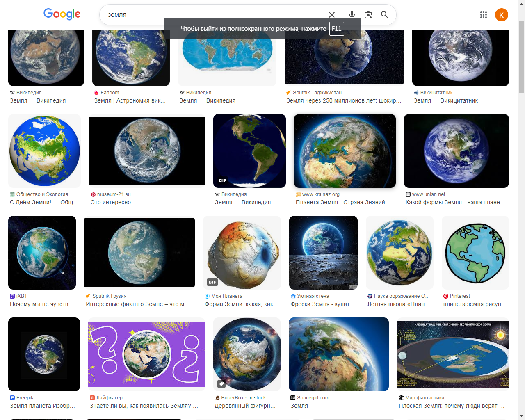Open the account avatar labeled K

tap(502, 15)
